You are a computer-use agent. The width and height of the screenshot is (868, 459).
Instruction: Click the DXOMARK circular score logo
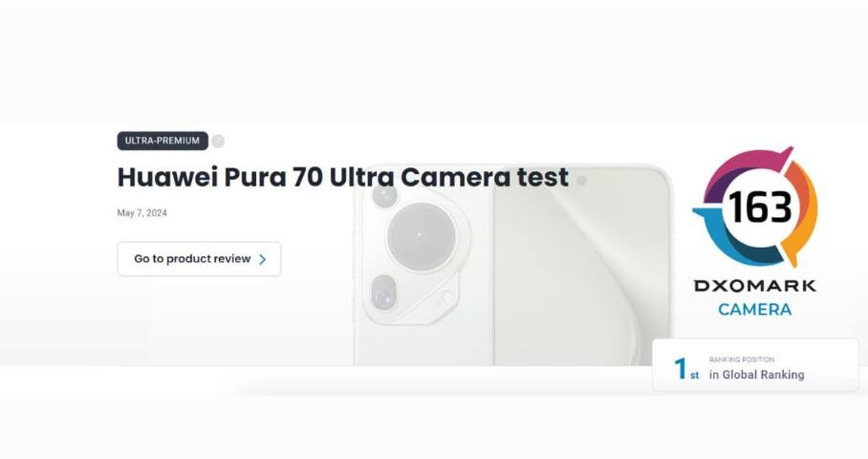tap(755, 207)
